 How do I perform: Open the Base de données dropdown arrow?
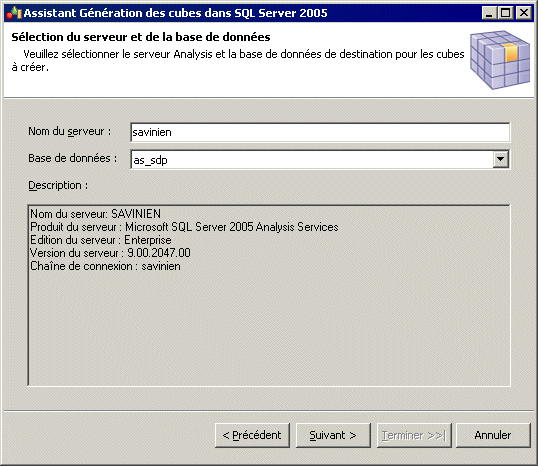(x=501, y=159)
